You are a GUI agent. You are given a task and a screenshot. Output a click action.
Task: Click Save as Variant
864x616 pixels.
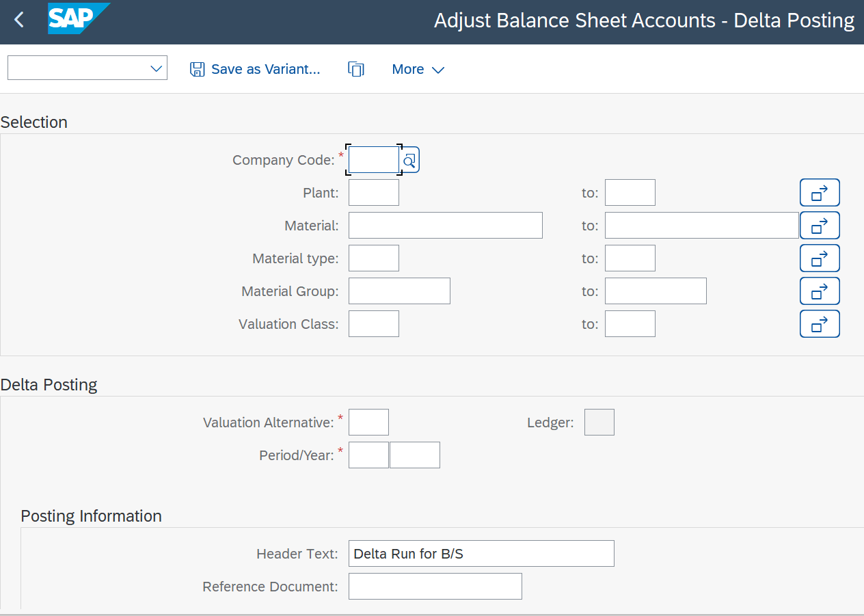point(254,69)
